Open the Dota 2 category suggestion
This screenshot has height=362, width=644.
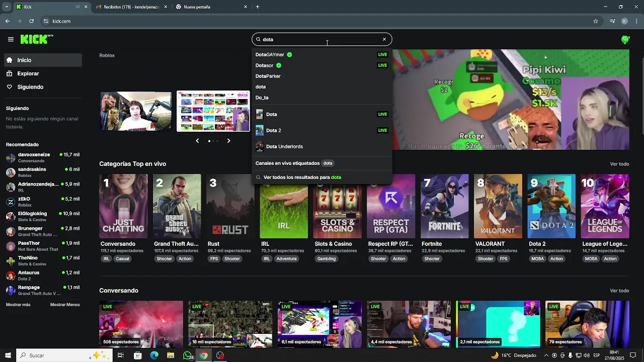tap(321, 131)
